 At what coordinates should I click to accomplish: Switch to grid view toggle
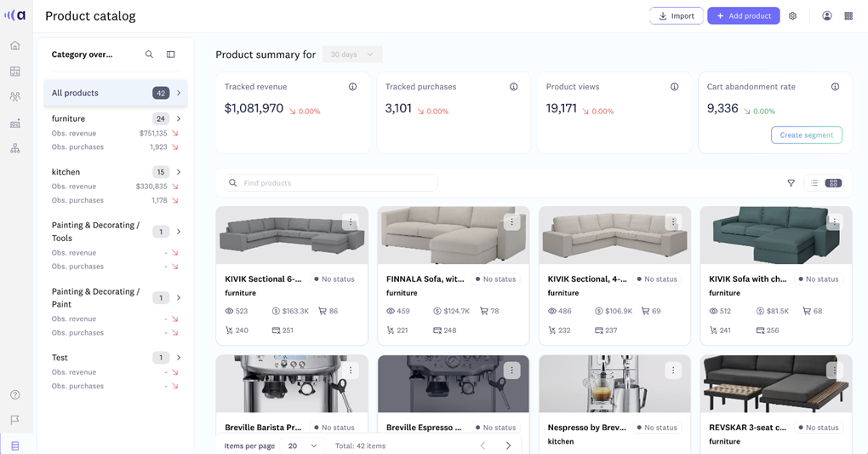[x=833, y=183]
